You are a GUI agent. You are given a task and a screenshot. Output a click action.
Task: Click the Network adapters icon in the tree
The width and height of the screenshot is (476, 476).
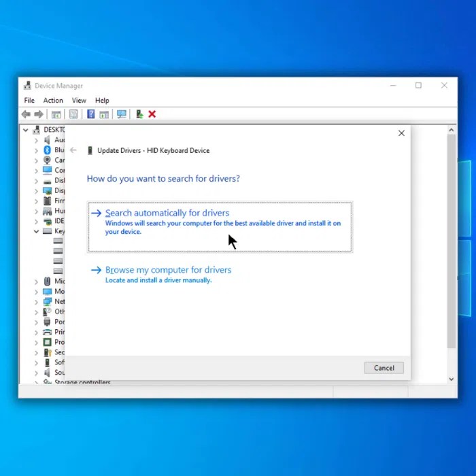[47, 301]
